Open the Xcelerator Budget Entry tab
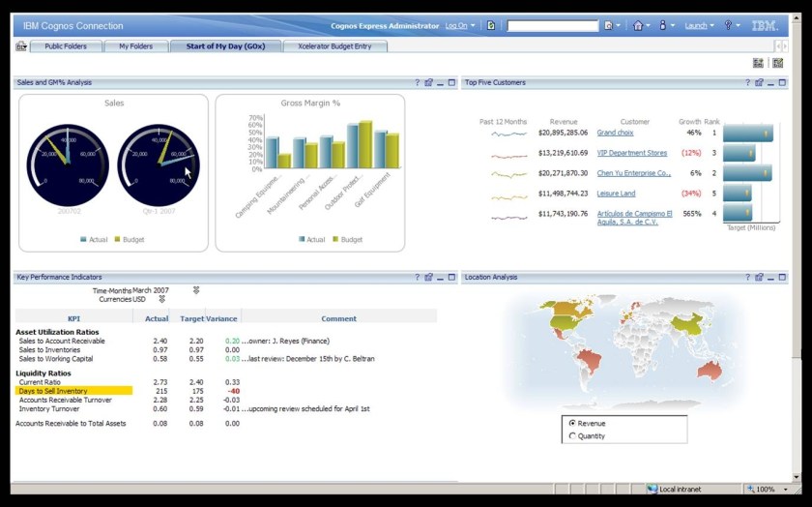This screenshot has height=507, width=812. coord(334,46)
